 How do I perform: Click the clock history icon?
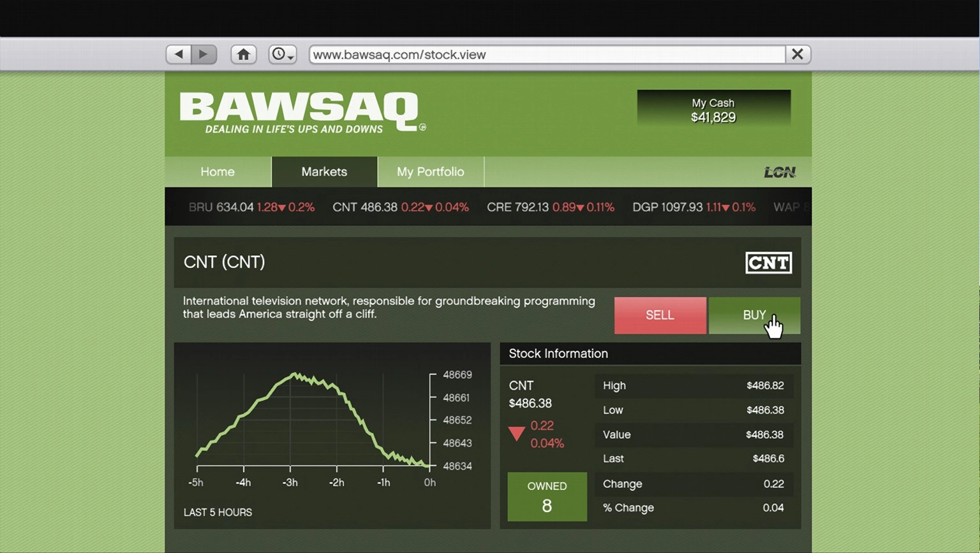278,54
